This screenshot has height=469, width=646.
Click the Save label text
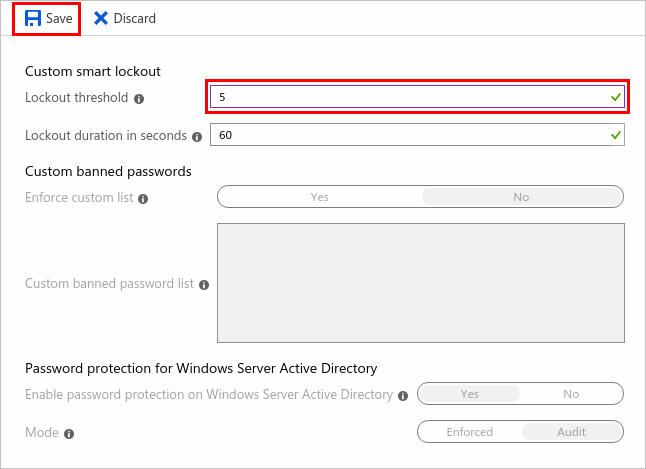pos(59,19)
